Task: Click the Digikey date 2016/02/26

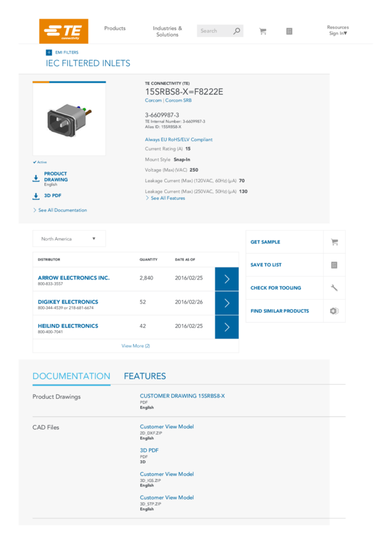Action: [188, 302]
